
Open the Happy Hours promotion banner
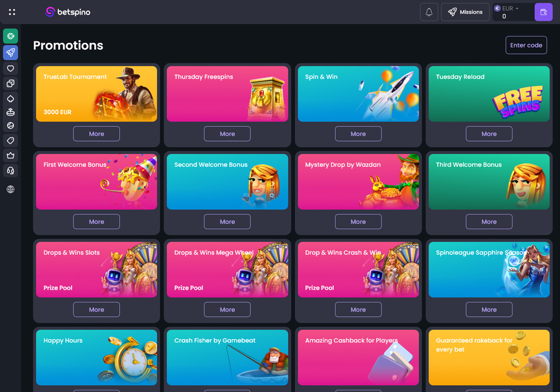[96, 357]
